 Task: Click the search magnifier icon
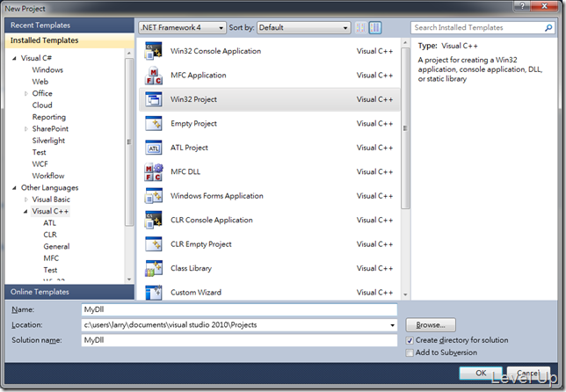pyautogui.click(x=548, y=27)
